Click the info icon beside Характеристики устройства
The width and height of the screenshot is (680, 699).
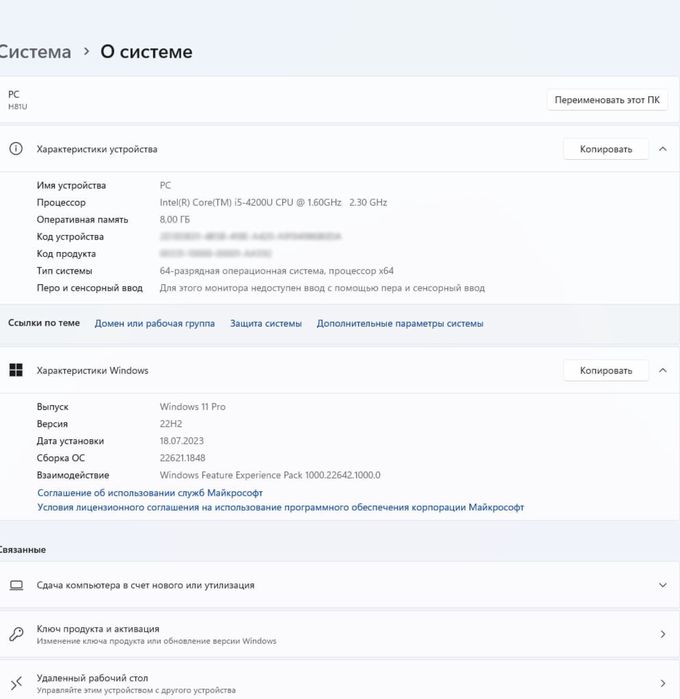tap(16, 149)
